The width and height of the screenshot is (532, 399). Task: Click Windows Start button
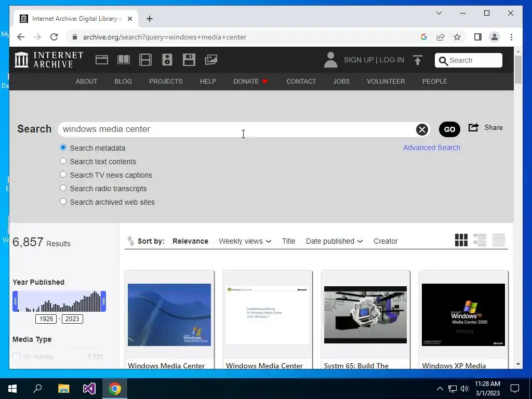(x=12, y=389)
